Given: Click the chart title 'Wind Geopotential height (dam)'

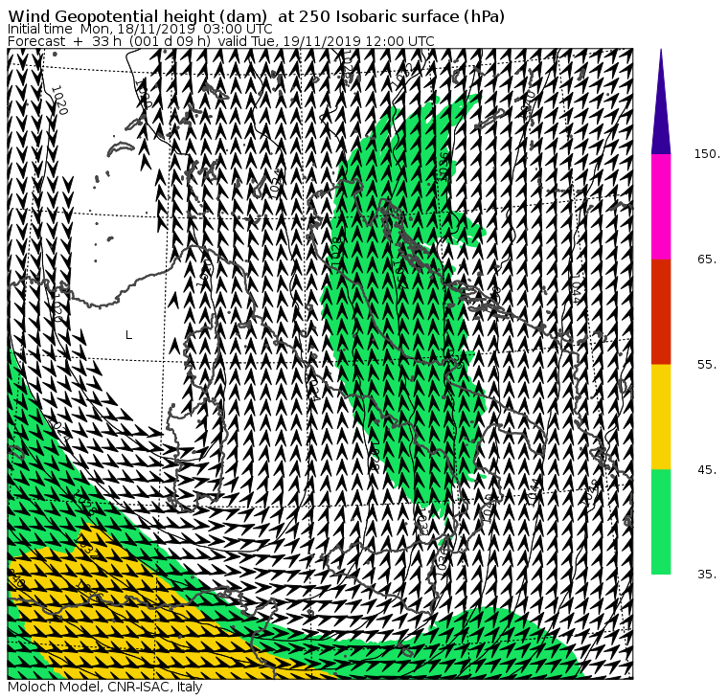Looking at the screenshot, I should click(137, 16).
